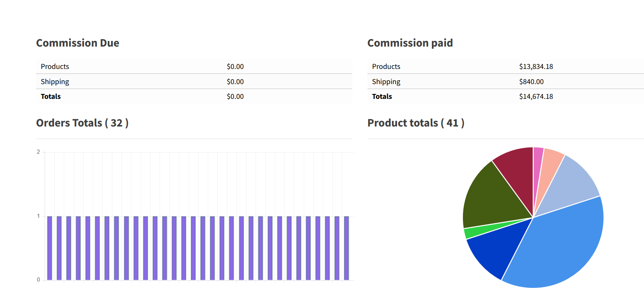Click the Products label under Commission Due
Image resolution: width=644 pixels, height=303 pixels.
coord(55,67)
